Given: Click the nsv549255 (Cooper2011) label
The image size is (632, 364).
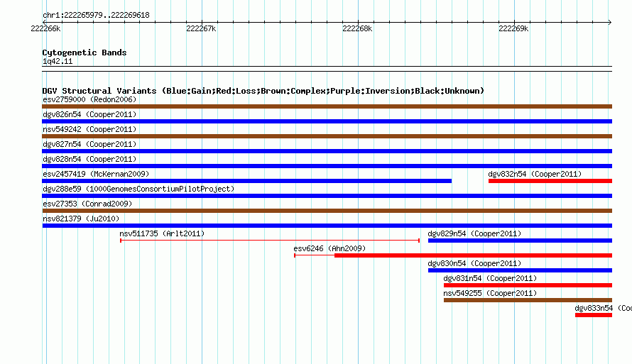Looking at the screenshot, I should tap(490, 293).
